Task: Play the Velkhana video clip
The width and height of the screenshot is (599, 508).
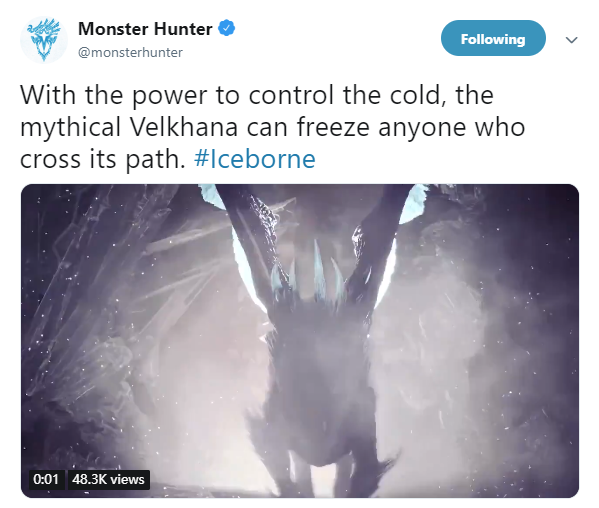Action: click(x=300, y=341)
